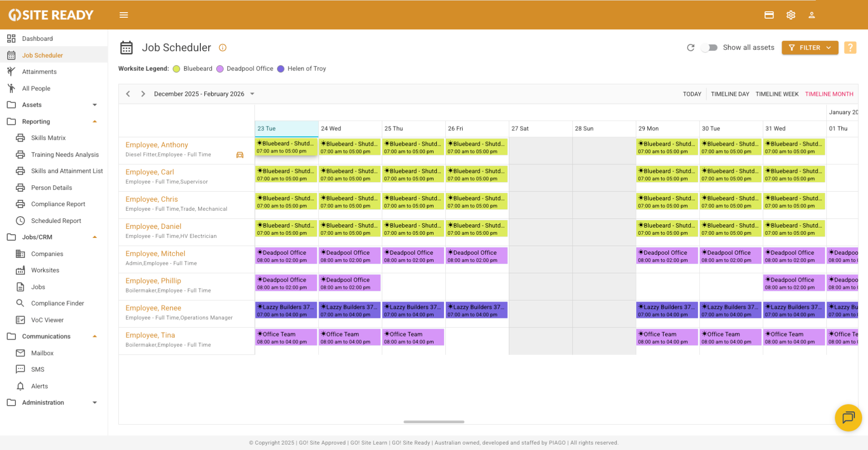Open the card/billing icon in header

[769, 15]
